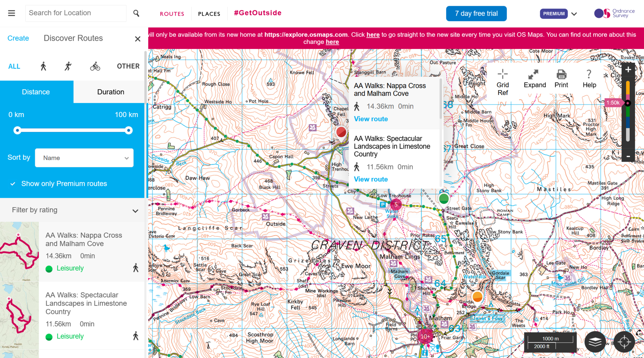Image resolution: width=644 pixels, height=358 pixels.
Task: Open the 5 routes cluster marker
Action: coord(396,205)
